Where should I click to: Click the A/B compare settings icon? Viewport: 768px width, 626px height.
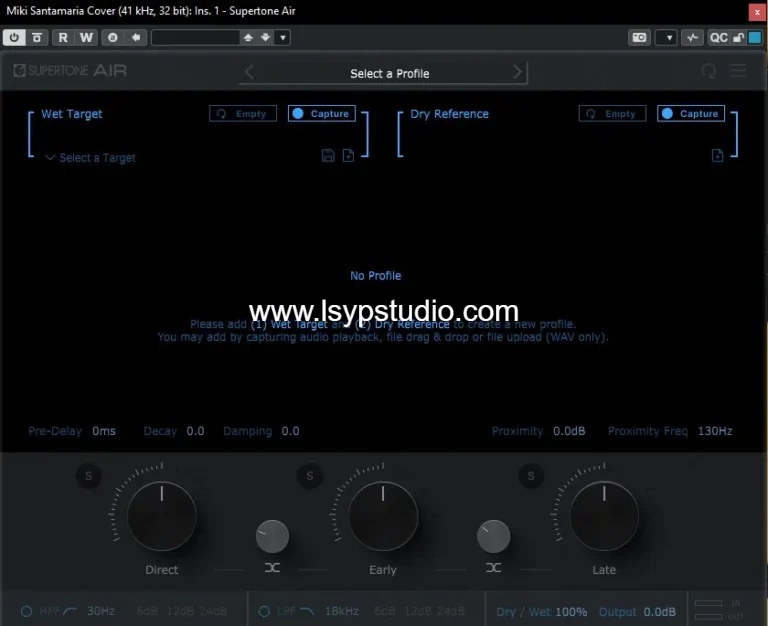[37, 37]
